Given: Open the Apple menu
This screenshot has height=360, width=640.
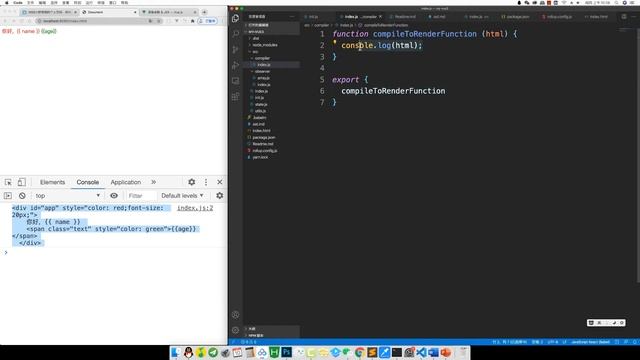Looking at the screenshot, I should tap(6, 2).
